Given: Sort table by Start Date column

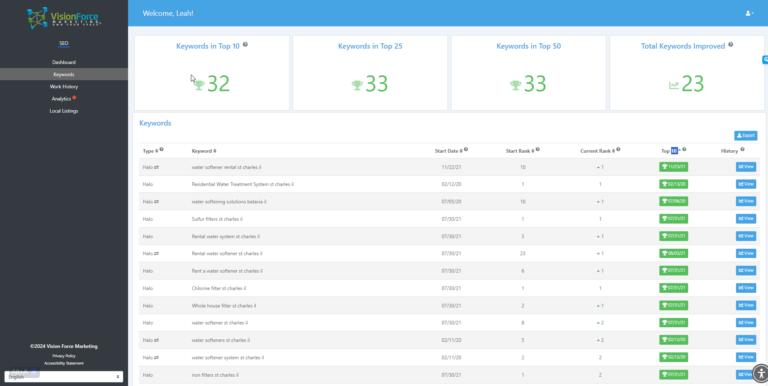Looking at the screenshot, I should click(448, 151).
